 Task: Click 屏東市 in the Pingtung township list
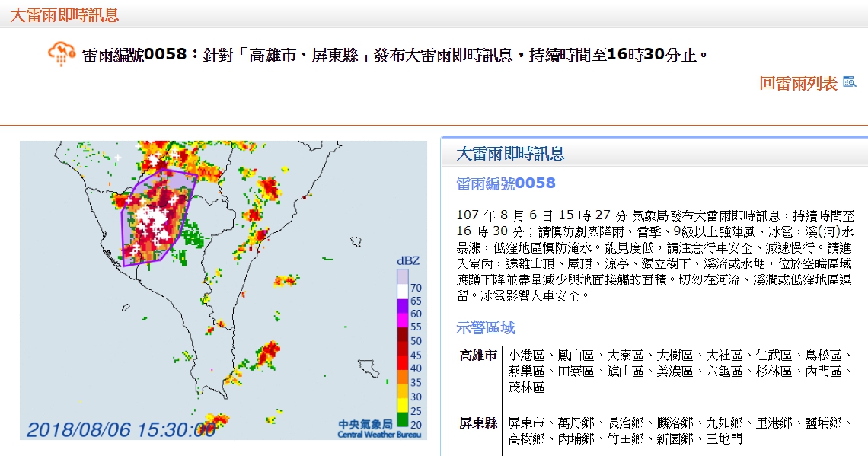pos(525,423)
